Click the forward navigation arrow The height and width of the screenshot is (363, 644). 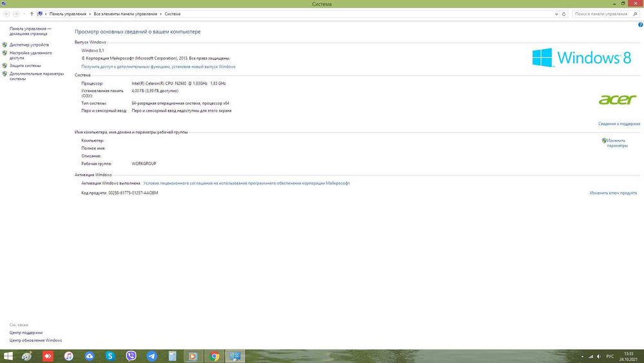(x=16, y=14)
